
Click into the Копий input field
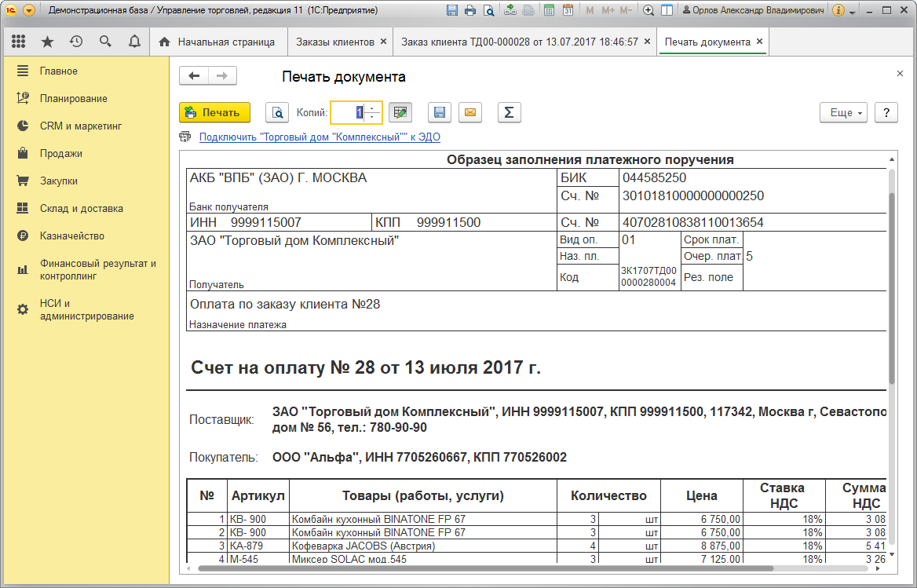[x=349, y=112]
